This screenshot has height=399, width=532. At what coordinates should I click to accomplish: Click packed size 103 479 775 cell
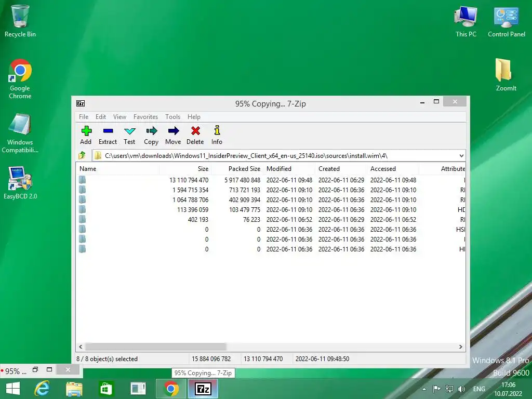(245, 209)
